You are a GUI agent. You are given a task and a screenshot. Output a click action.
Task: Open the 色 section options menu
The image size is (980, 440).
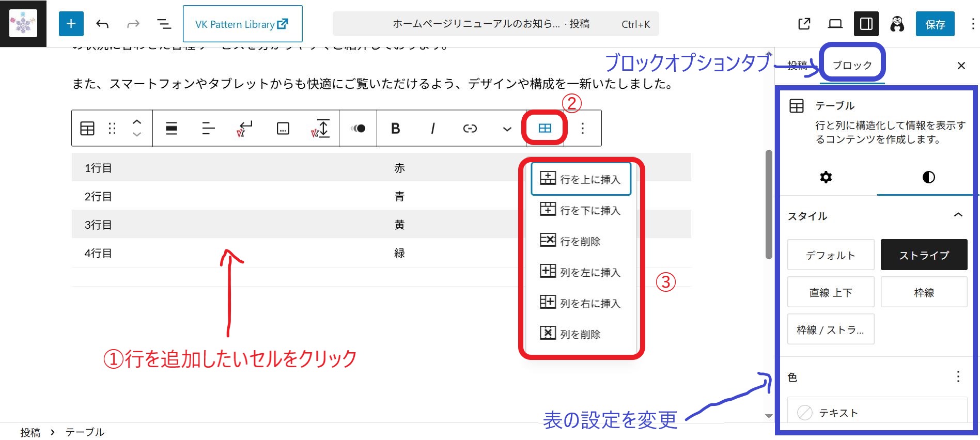tap(958, 377)
